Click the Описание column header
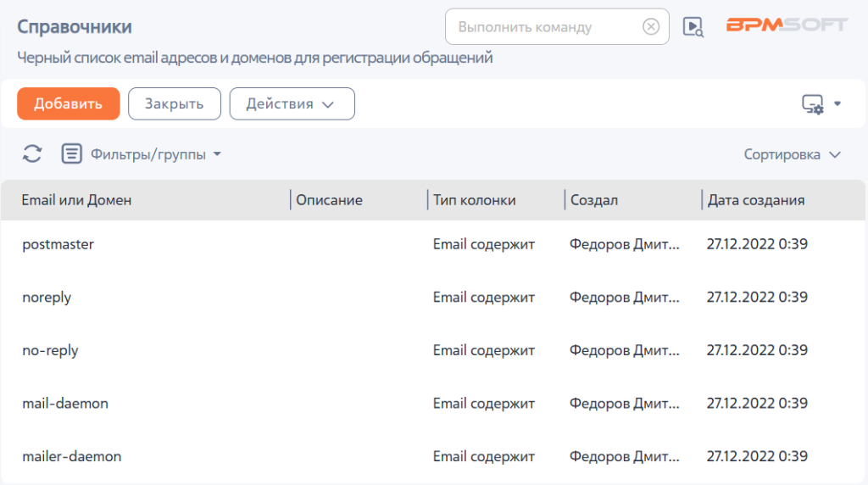This screenshot has height=485, width=868. (330, 200)
